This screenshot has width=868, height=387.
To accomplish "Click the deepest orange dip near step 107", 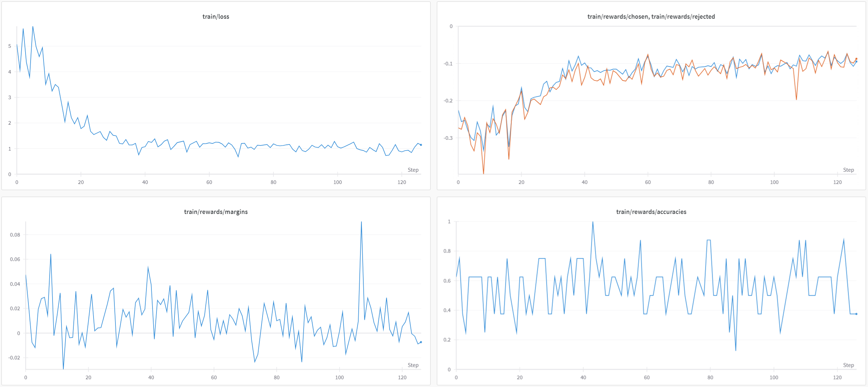I will pos(796,100).
